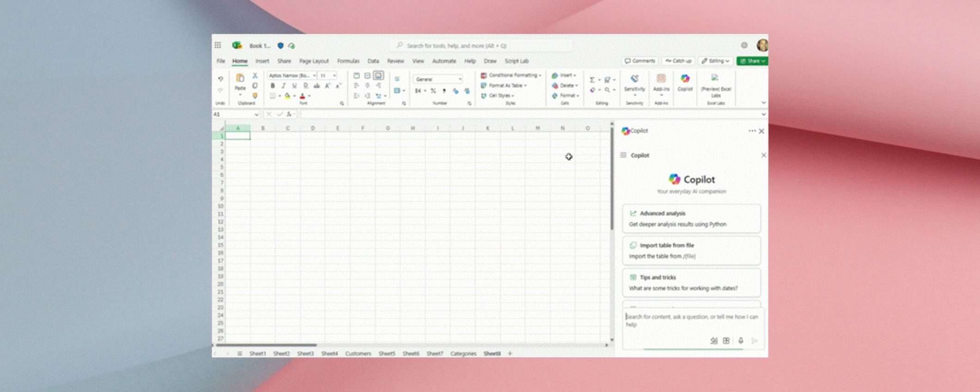
Task: Open the app launcher waffle icon
Action: [218, 45]
